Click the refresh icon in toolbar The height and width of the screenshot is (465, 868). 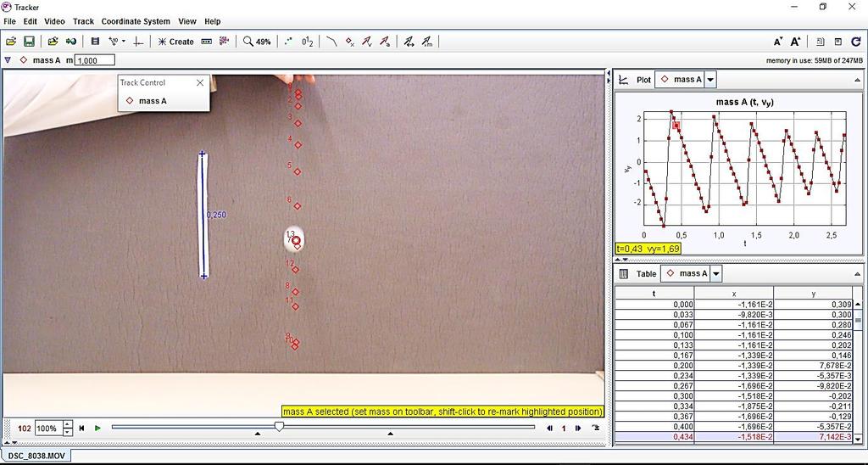tap(856, 42)
